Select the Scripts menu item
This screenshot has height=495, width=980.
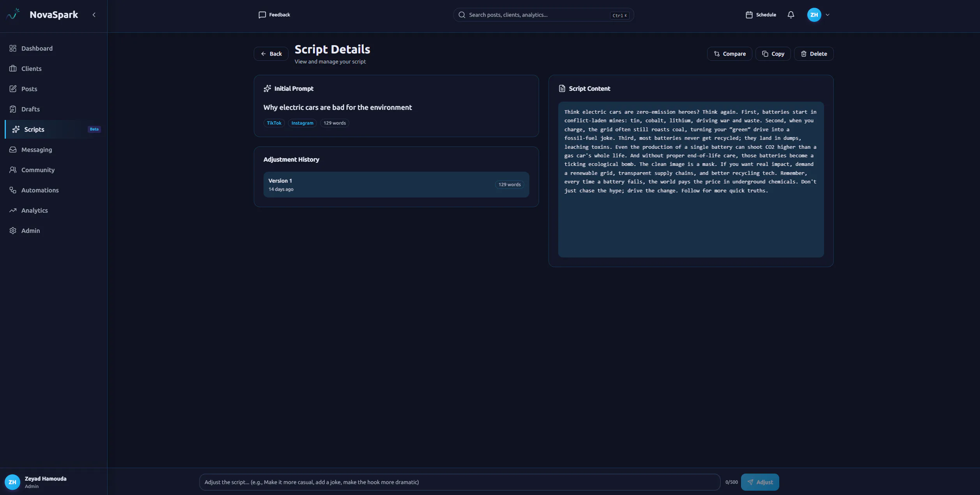coord(53,129)
